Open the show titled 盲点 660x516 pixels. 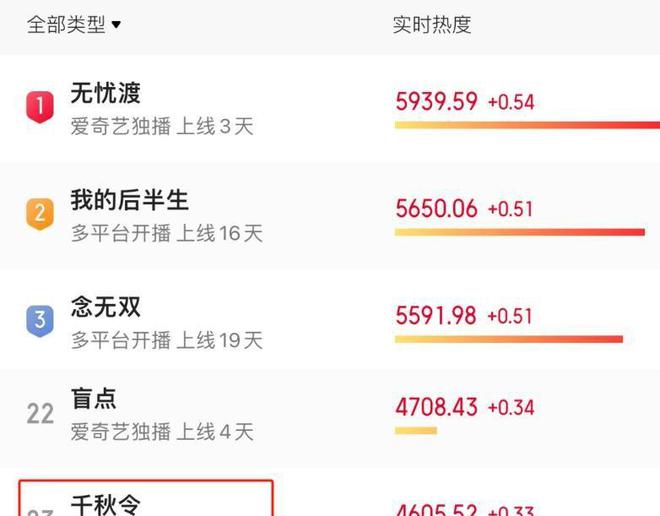point(93,398)
